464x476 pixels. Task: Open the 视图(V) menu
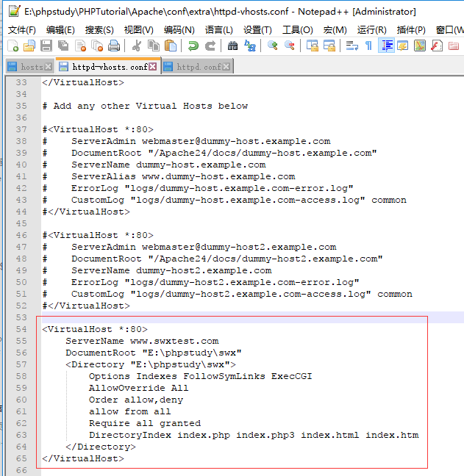pos(139,30)
